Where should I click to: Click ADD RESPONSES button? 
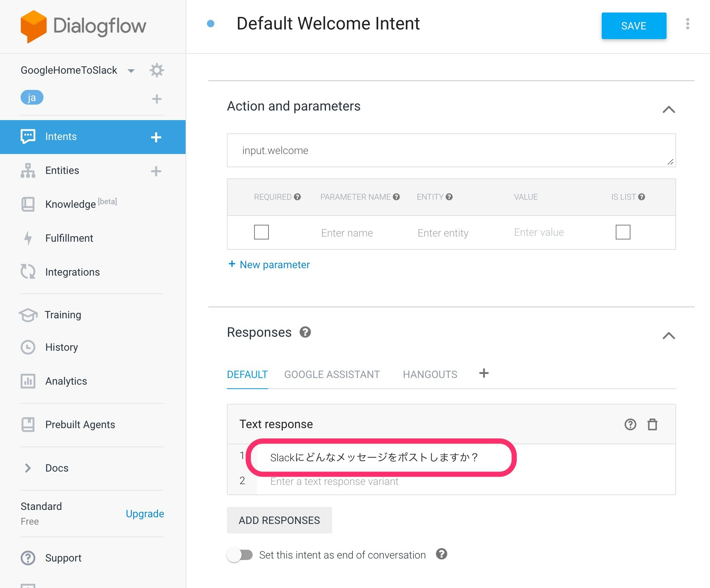(279, 520)
